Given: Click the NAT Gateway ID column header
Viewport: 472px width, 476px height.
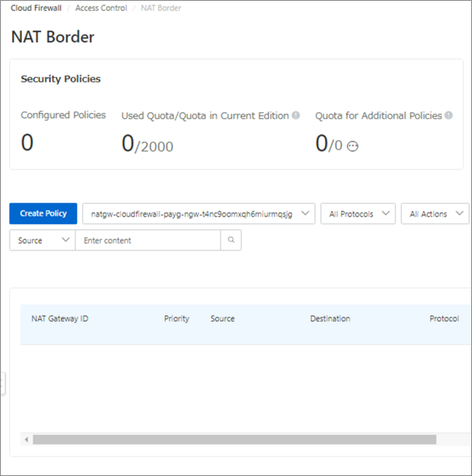Looking at the screenshot, I should pyautogui.click(x=60, y=319).
